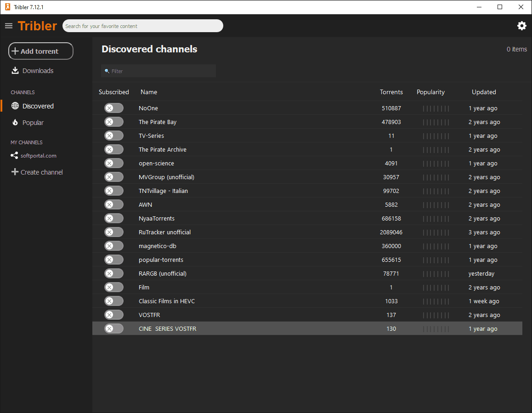The height and width of the screenshot is (413, 532).
Task: Subscribe to RARGB (unofficial) channel
Action: (x=113, y=273)
